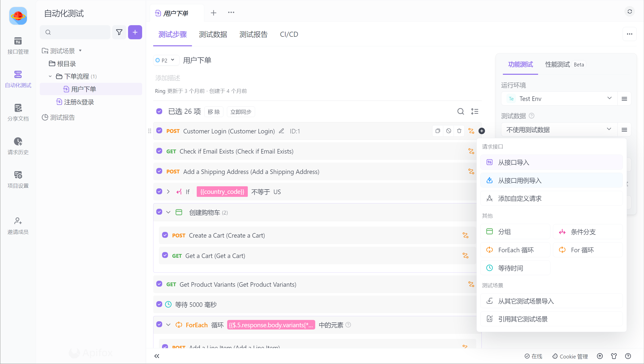Collapse the 创建购物车 group
644x364 pixels.
pyautogui.click(x=169, y=212)
